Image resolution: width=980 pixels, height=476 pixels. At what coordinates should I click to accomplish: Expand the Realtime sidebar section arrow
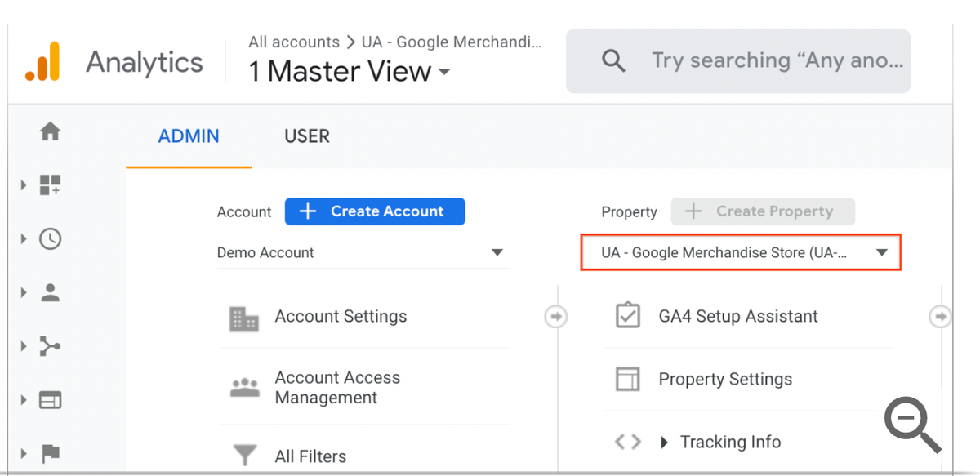coord(24,238)
